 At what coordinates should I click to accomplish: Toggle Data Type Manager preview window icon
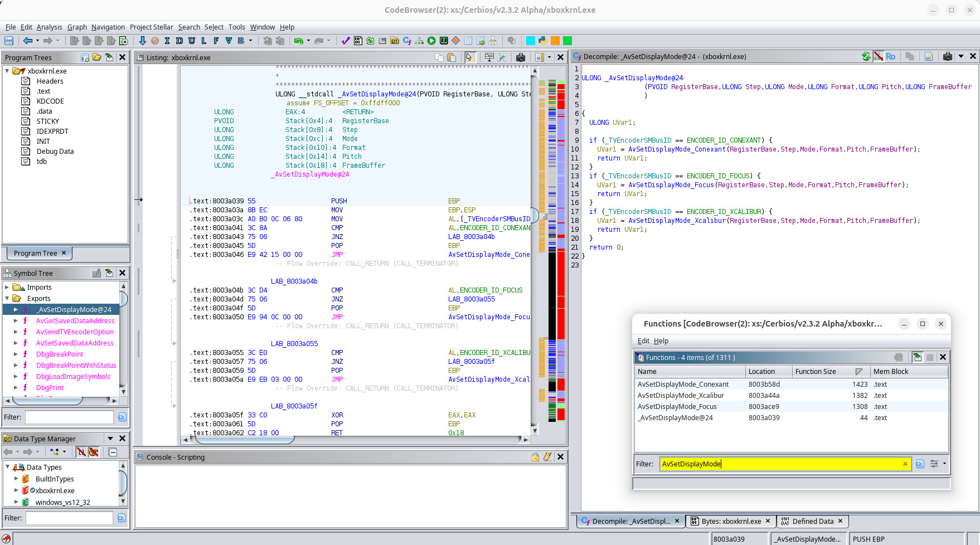pyautogui.click(x=113, y=452)
